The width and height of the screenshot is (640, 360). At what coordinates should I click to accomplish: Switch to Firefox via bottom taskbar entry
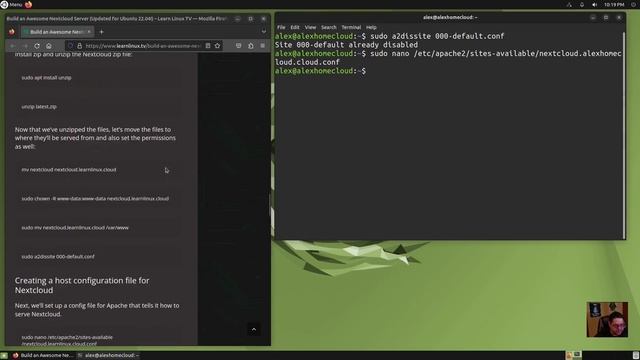point(42,356)
